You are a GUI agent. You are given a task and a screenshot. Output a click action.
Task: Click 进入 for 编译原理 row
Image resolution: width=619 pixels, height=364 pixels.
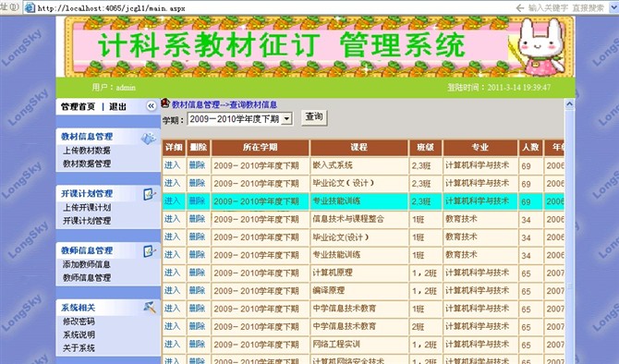[x=172, y=290]
